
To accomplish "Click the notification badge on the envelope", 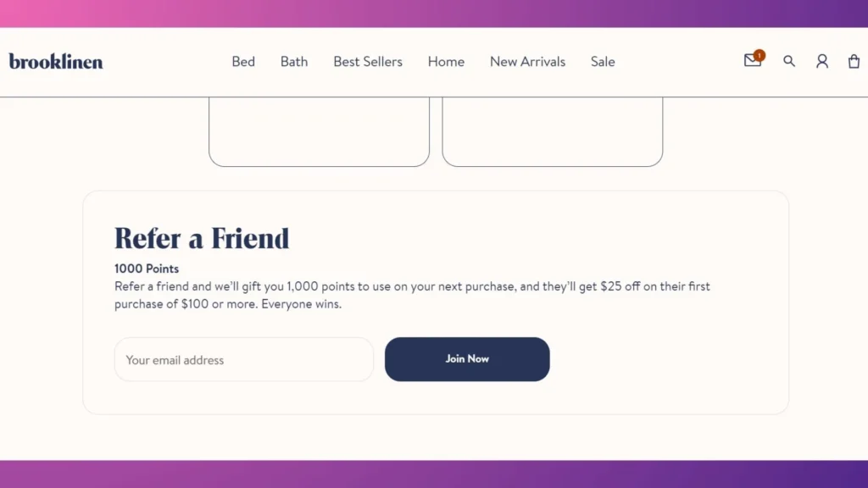I will [x=759, y=54].
